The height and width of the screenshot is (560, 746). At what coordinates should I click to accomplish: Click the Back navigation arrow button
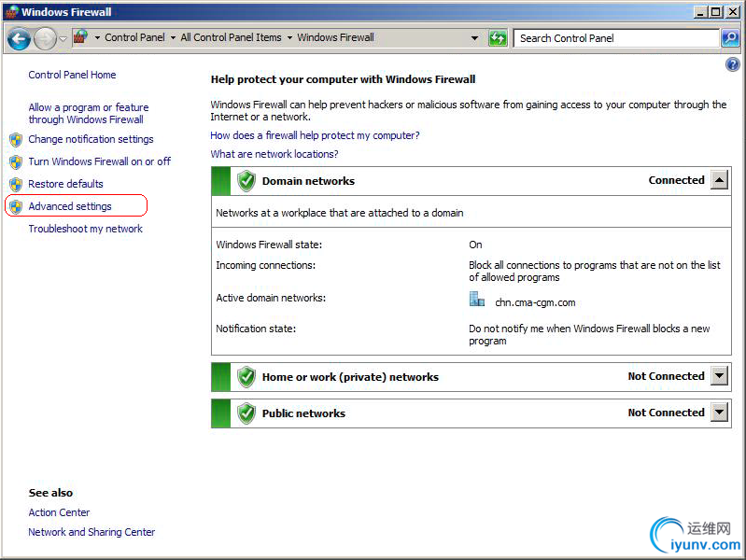coord(19,38)
